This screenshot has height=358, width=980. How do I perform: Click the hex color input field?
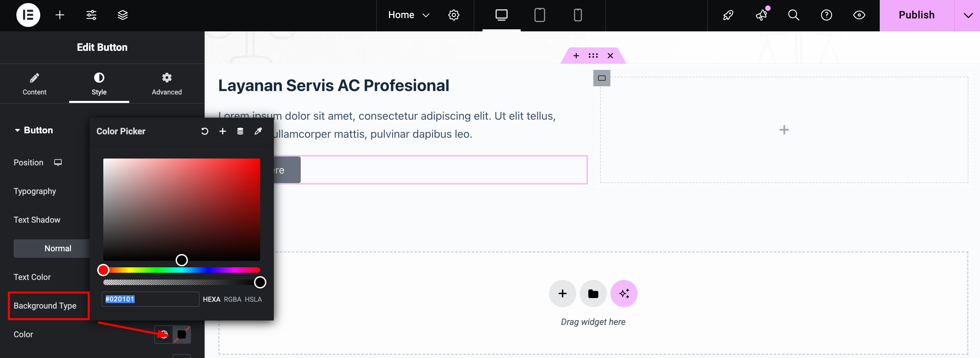[x=150, y=299]
